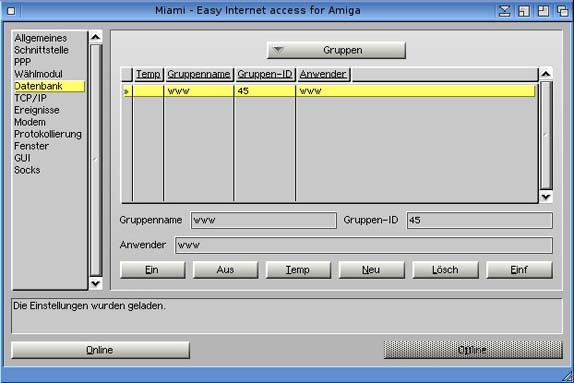The image size is (574, 383).
Task: Click the group table scroll-up arrow
Action: coord(546,74)
